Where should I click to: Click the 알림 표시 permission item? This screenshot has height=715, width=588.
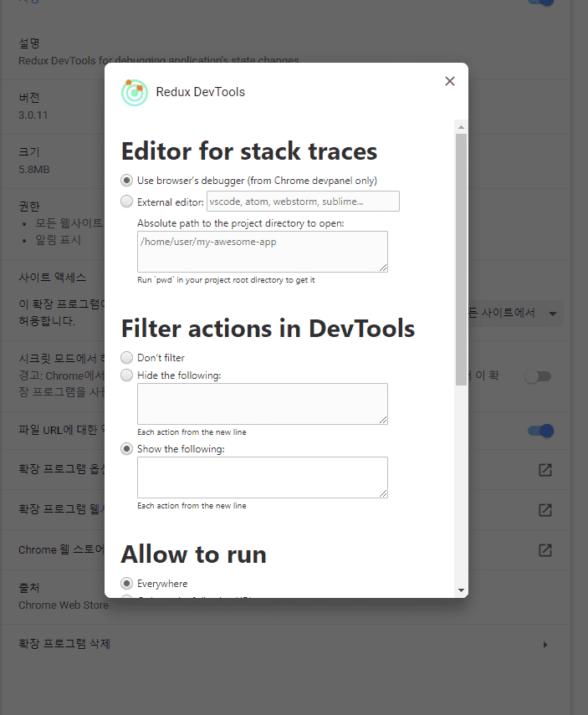(x=58, y=240)
